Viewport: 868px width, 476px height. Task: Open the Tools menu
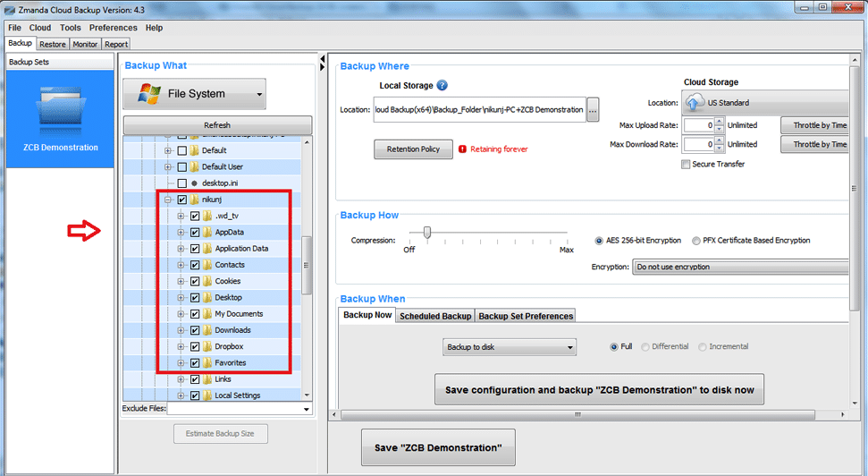point(71,28)
